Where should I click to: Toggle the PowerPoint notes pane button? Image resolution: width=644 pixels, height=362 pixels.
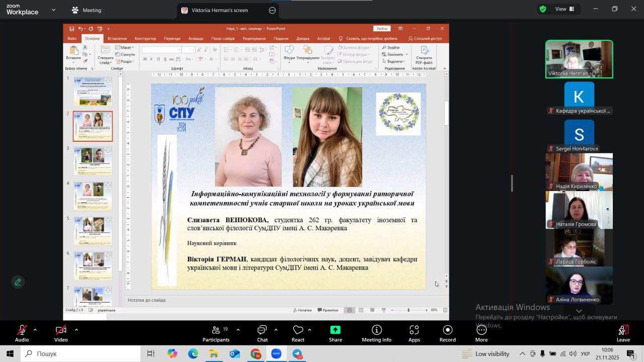(302, 310)
